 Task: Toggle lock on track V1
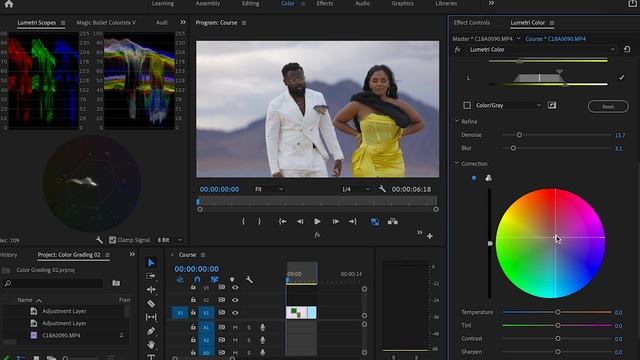click(x=193, y=313)
